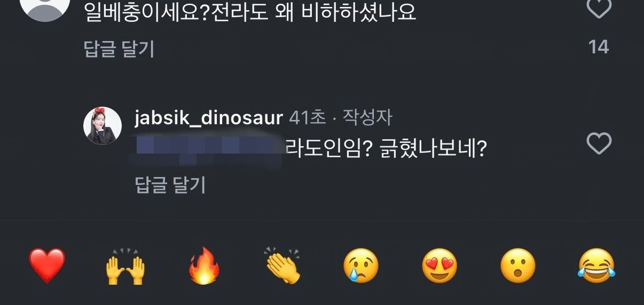This screenshot has height=305, width=644.
Task: Tap 답글 달기 under jabsik_dinosaur's reply
Action: (171, 185)
